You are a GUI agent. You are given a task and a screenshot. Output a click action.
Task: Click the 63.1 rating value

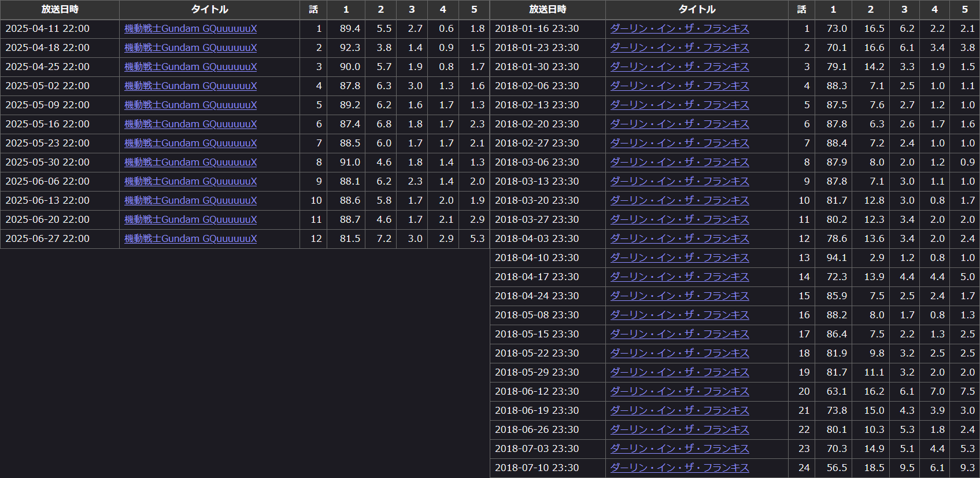click(837, 391)
